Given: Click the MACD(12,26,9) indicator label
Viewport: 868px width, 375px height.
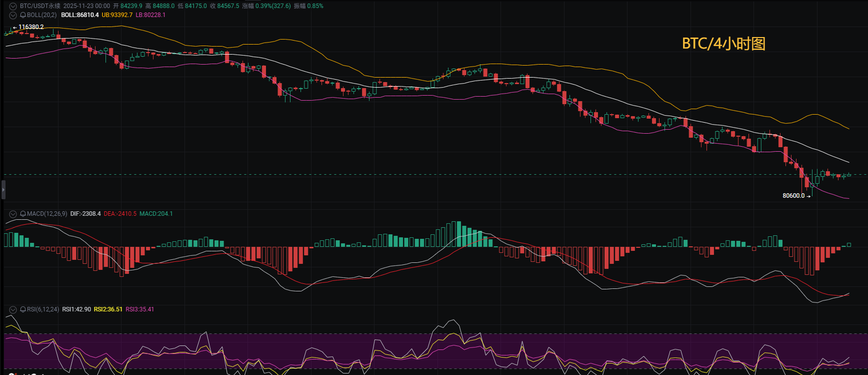Looking at the screenshot, I should click(x=47, y=214).
